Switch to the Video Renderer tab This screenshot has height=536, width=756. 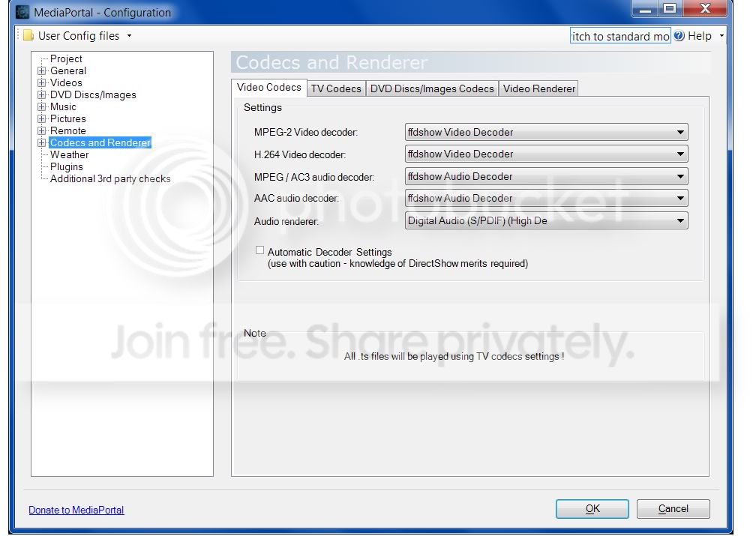538,88
